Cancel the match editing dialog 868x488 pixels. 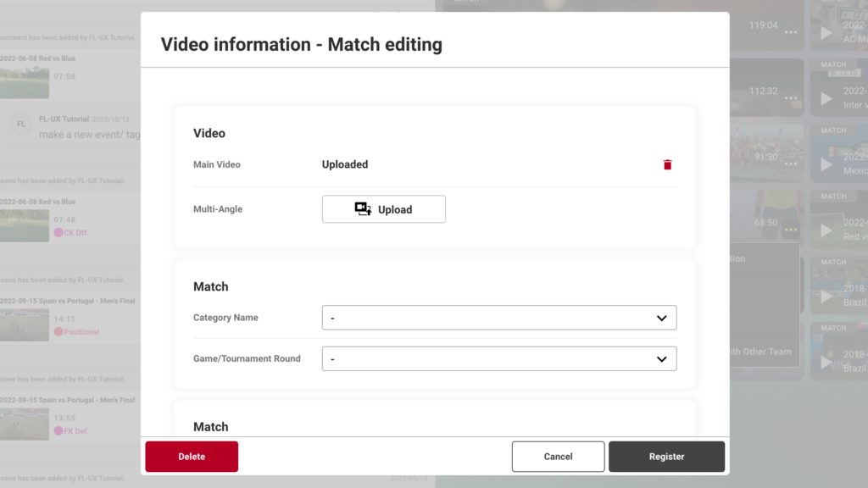[558, 457]
